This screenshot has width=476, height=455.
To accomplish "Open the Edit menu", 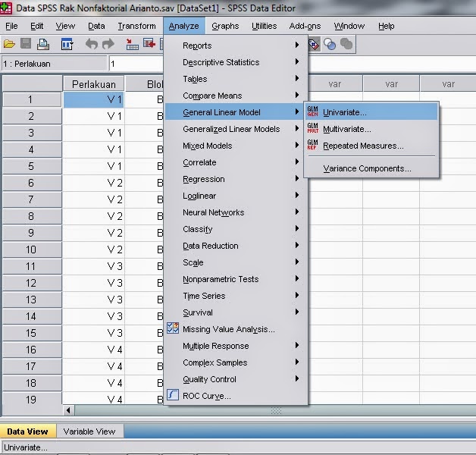I will click(x=36, y=26).
